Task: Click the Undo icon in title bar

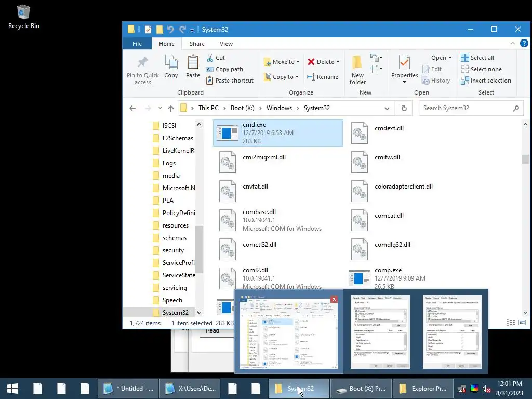Action: (170, 30)
